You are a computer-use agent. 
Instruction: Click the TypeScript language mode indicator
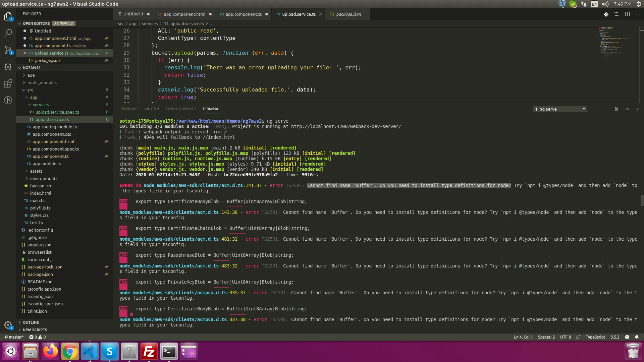595,337
